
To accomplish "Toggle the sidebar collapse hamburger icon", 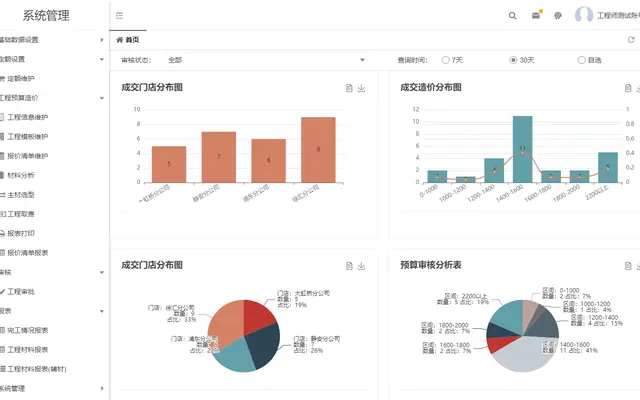I will 119,16.
